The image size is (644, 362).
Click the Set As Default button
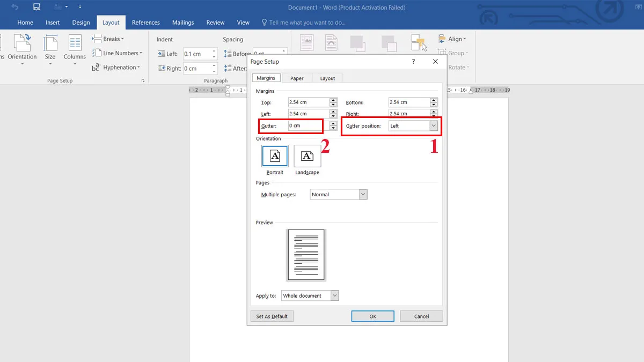tap(272, 316)
